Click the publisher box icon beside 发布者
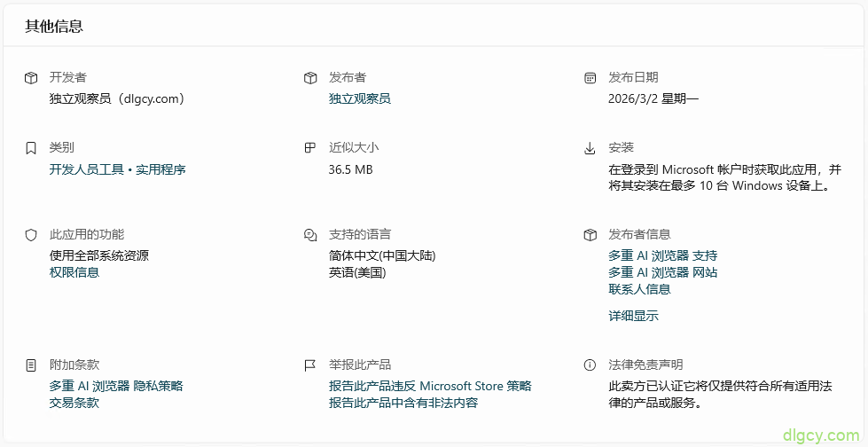This screenshot has width=868, height=447. point(310,78)
